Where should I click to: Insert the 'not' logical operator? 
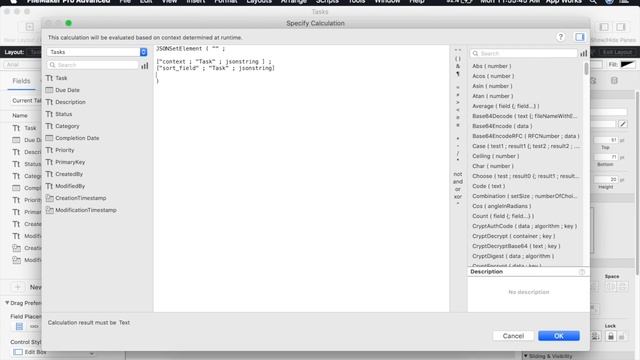click(x=458, y=174)
